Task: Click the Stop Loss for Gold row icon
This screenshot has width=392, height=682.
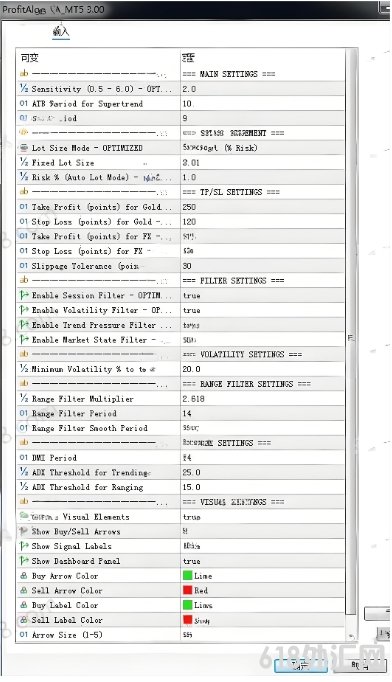Action: tap(24, 221)
